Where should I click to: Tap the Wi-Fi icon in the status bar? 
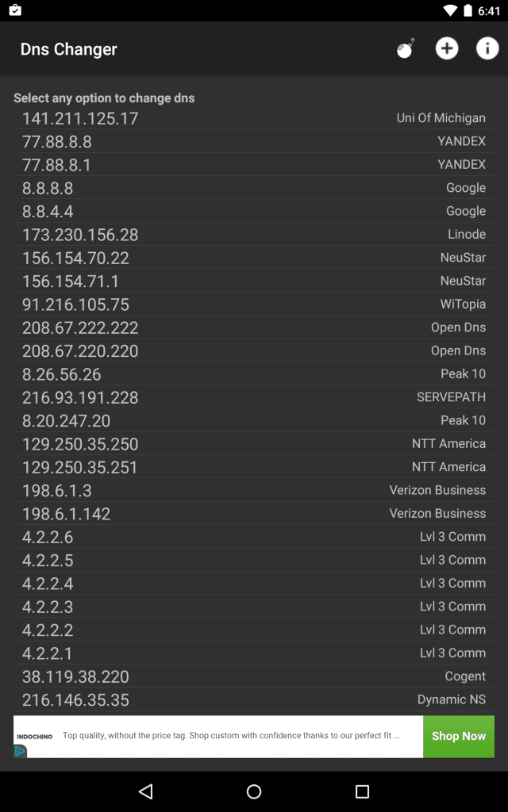[452, 11]
